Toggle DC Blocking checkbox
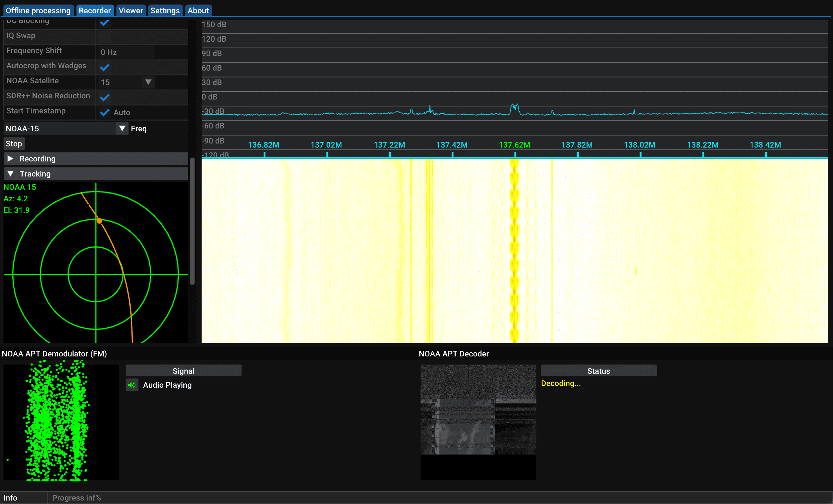Image resolution: width=833 pixels, height=504 pixels. coord(104,22)
